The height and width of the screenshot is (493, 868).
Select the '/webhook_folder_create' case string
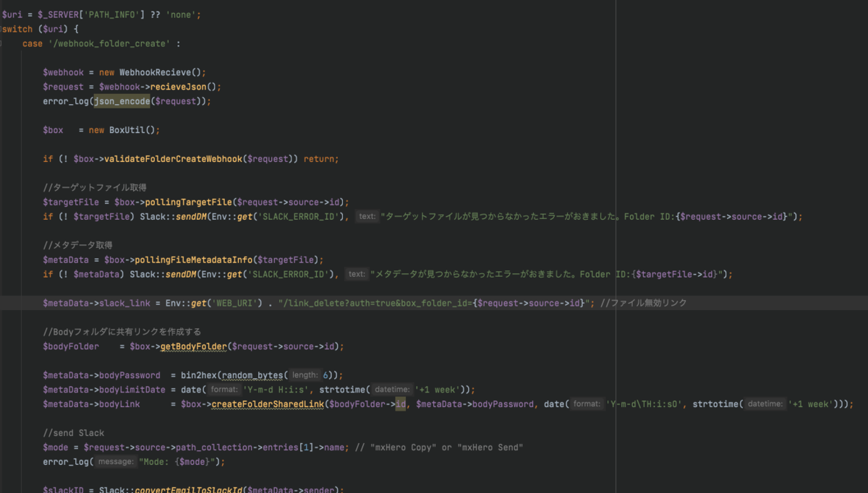tap(109, 43)
